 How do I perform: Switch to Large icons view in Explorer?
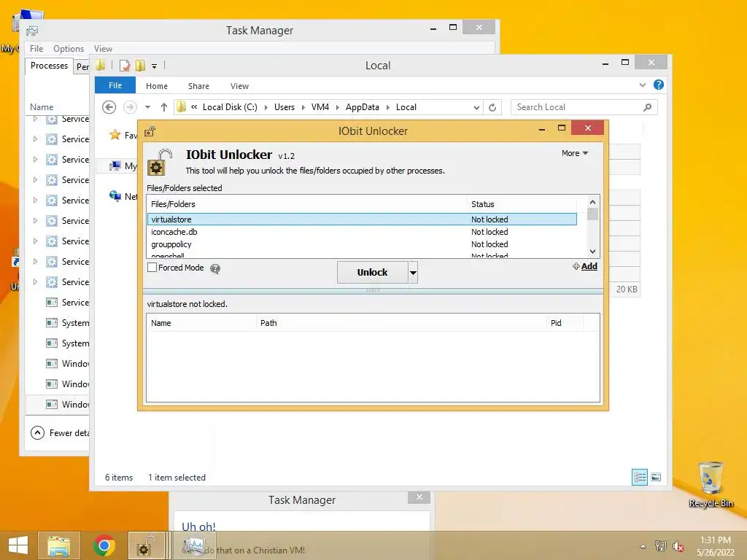pyautogui.click(x=656, y=477)
